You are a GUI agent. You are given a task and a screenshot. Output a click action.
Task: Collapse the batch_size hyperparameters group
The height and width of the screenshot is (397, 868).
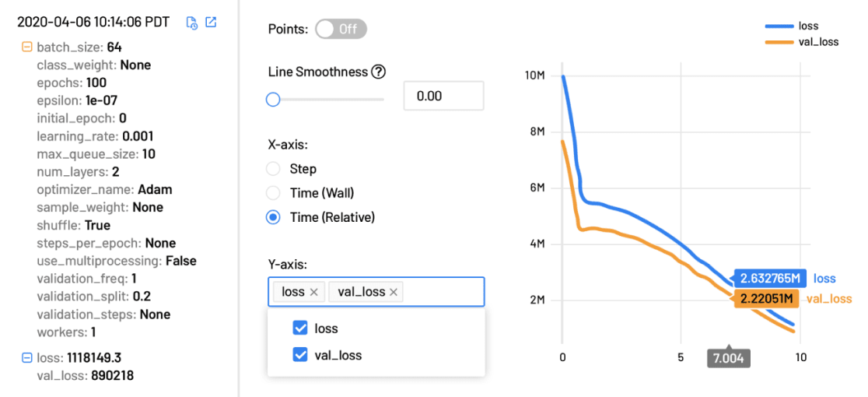(x=27, y=47)
